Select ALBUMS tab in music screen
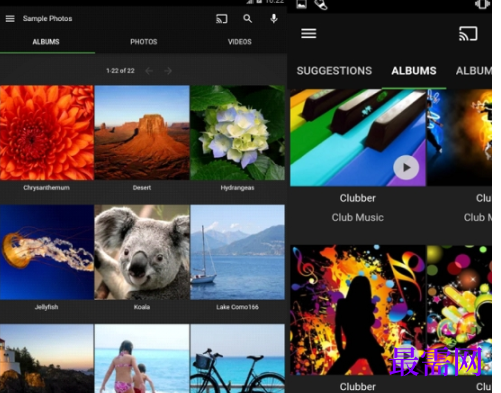Viewport: 501px width, 393px height. pos(414,71)
